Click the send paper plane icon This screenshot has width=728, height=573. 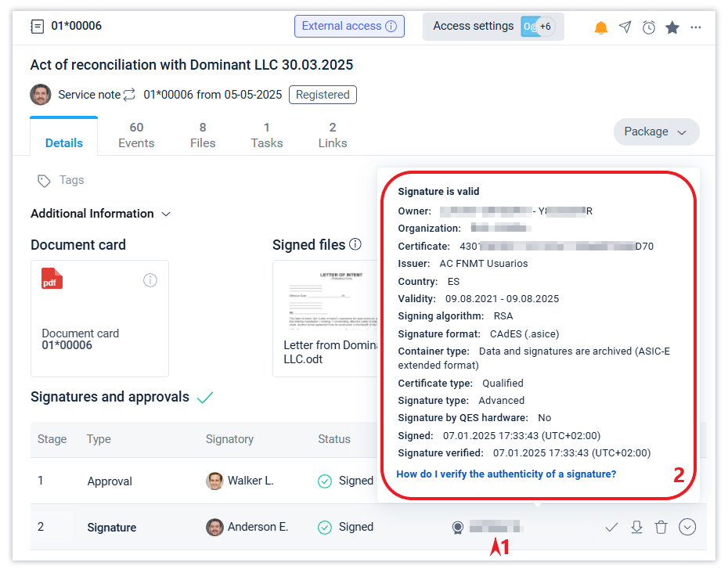(625, 27)
